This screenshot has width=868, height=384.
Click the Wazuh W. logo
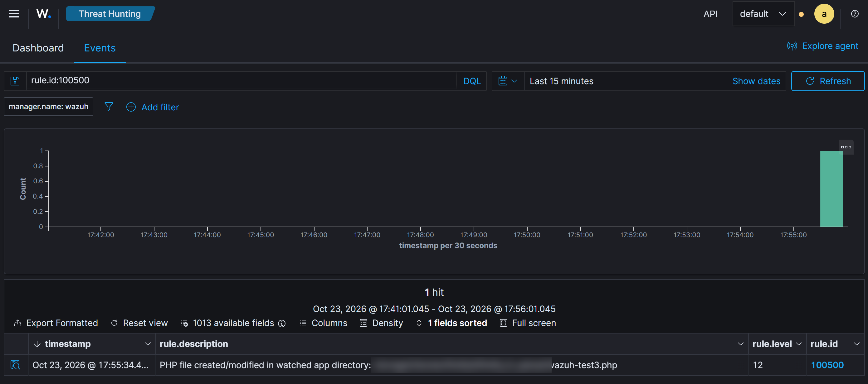(x=43, y=14)
